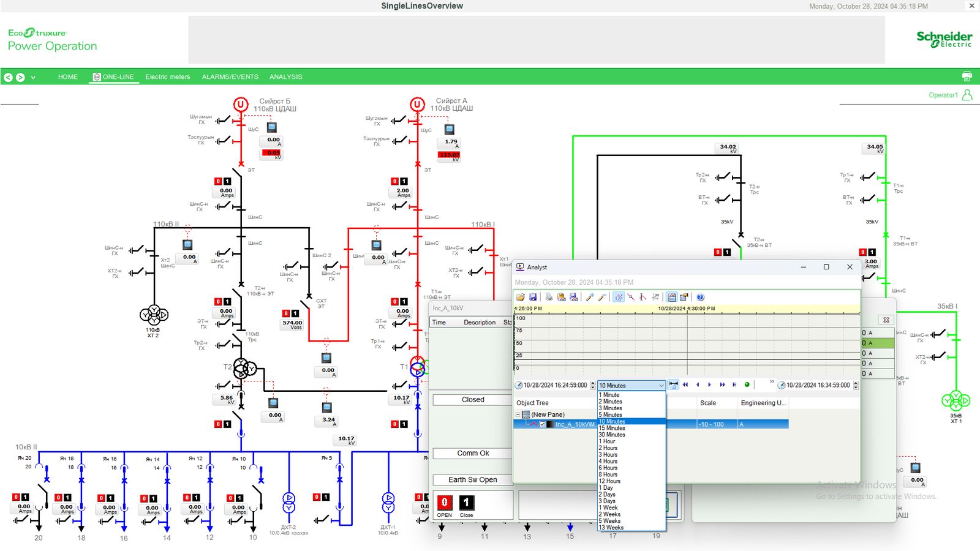This screenshot has height=551, width=980.
Task: Click the fast rewind double-arrow in Analyst
Action: 685,385
